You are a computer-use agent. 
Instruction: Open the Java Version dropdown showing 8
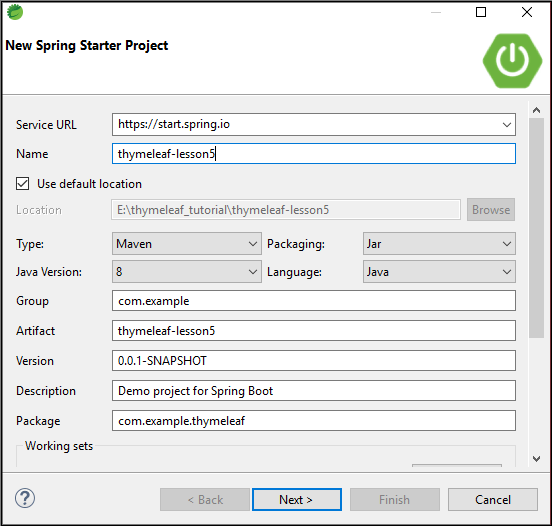(187, 272)
